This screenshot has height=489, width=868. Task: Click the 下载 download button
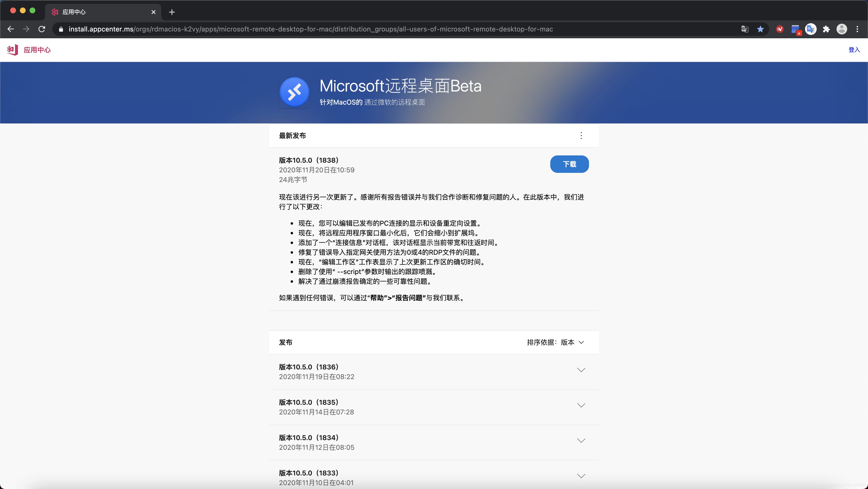569,164
